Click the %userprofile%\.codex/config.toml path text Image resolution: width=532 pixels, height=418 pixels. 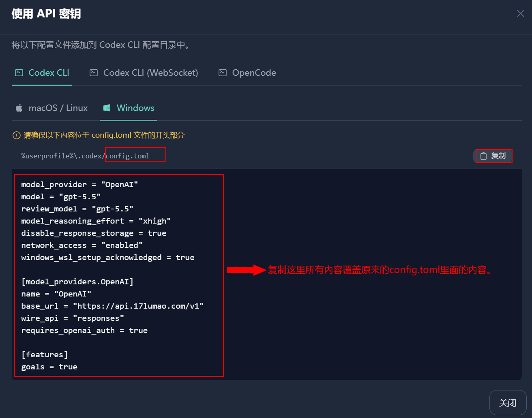(85, 156)
